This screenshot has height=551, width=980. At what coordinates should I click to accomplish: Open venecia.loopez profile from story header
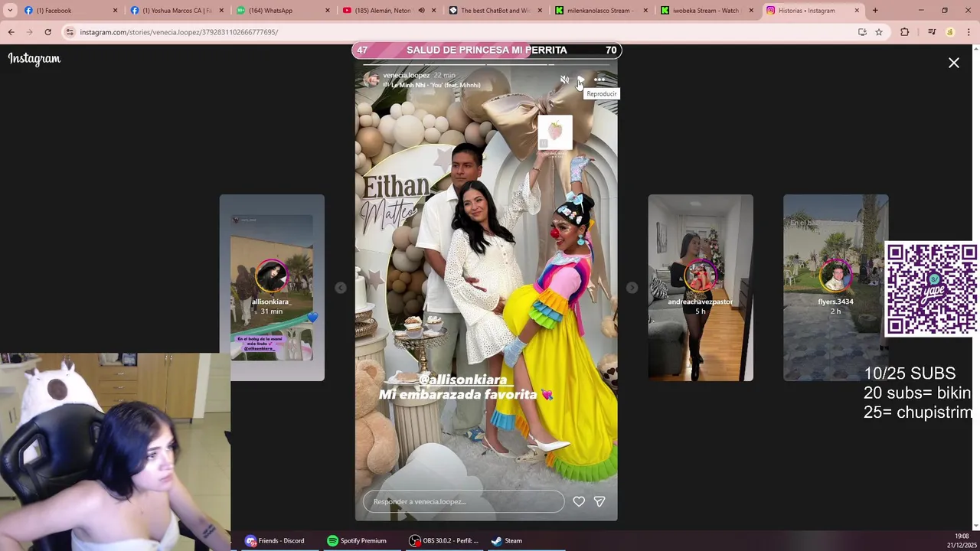pyautogui.click(x=407, y=75)
